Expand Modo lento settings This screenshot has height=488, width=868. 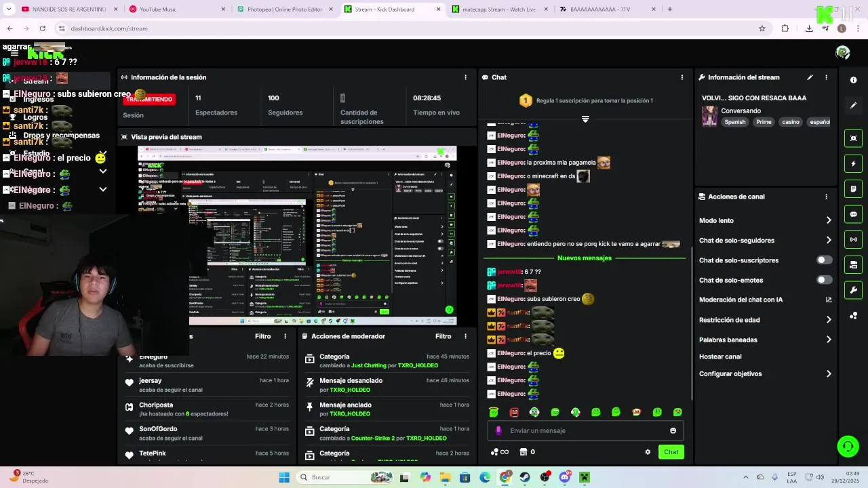point(829,220)
